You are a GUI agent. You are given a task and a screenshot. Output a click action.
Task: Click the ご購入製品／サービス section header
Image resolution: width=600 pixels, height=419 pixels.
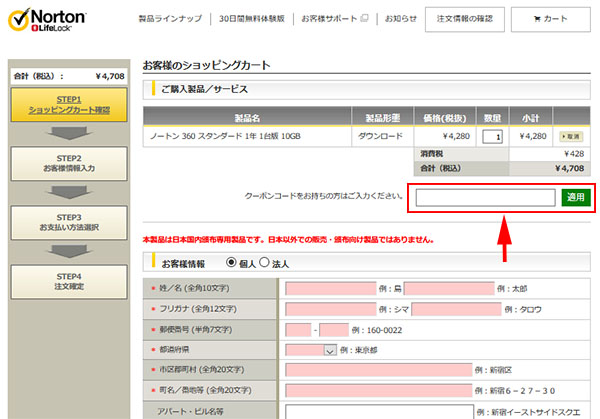coord(367,90)
